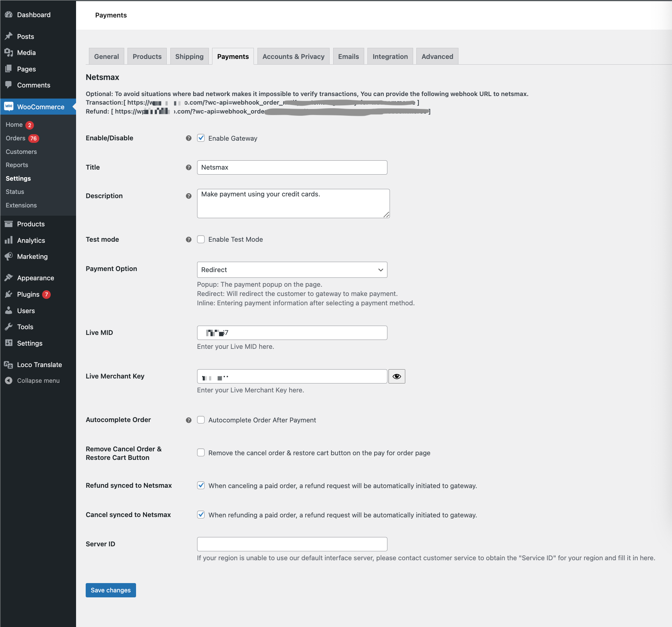Screen dimensions: 672x627
Task: Click the Pages icon in sidebar
Action: tap(9, 69)
